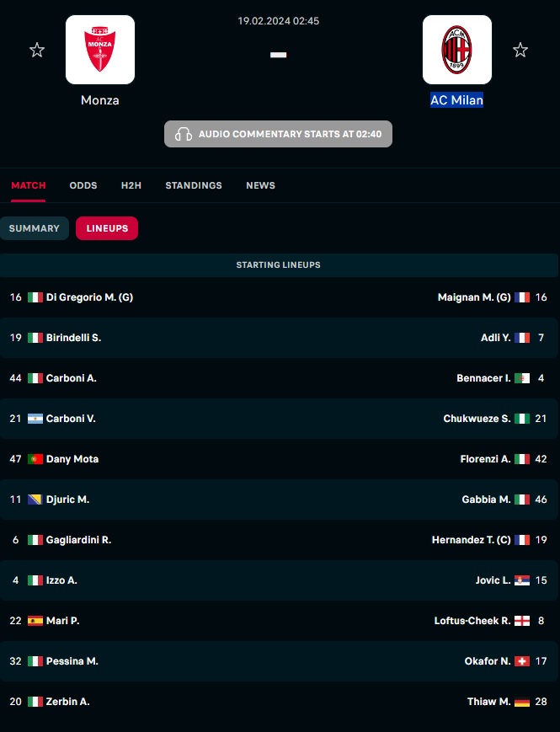Click the Switzerland flag next to Okafor N.
Image resolution: width=560 pixels, height=732 pixels.
pos(522,661)
